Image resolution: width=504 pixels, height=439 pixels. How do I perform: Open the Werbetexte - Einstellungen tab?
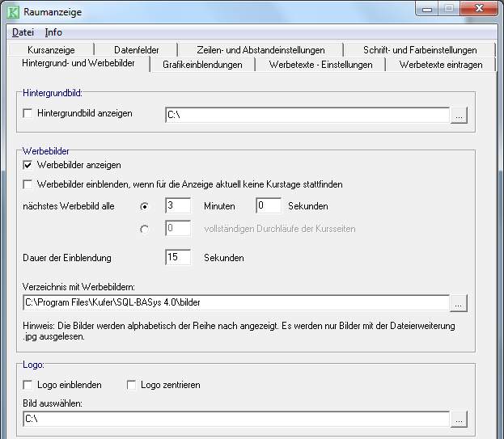pos(320,65)
